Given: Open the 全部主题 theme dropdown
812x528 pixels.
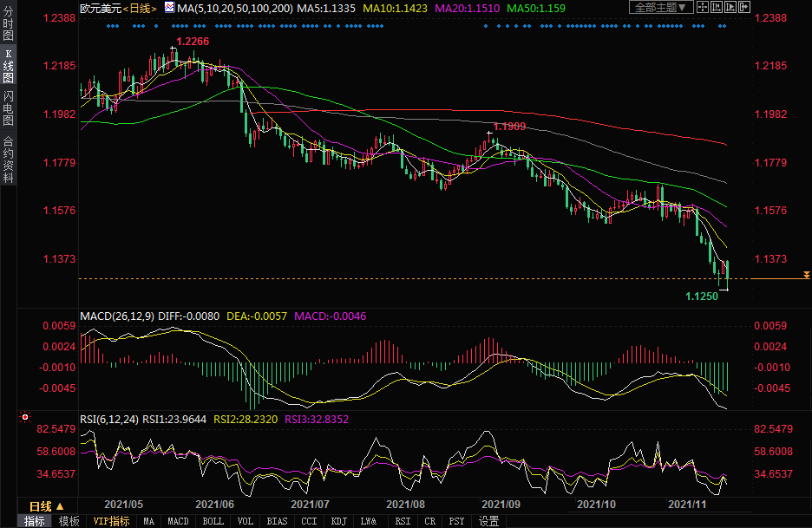Looking at the screenshot, I should tap(662, 7).
